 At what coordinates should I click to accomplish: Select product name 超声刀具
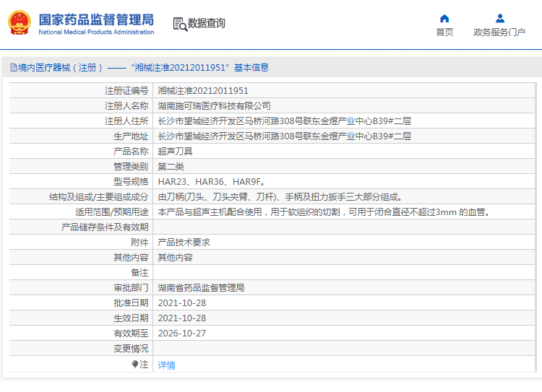pos(176,152)
